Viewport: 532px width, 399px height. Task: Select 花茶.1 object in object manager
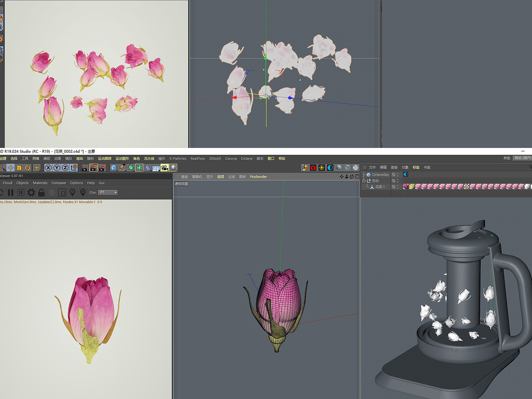pyautogui.click(x=380, y=187)
